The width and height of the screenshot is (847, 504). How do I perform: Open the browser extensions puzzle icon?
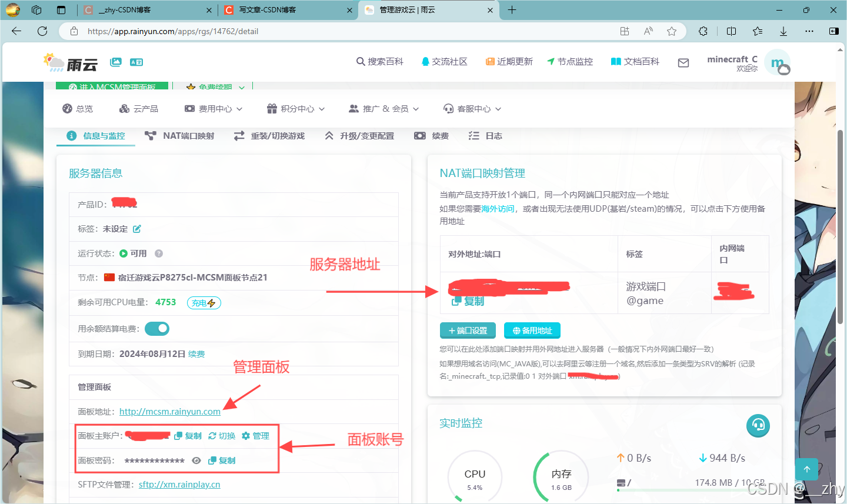(703, 31)
